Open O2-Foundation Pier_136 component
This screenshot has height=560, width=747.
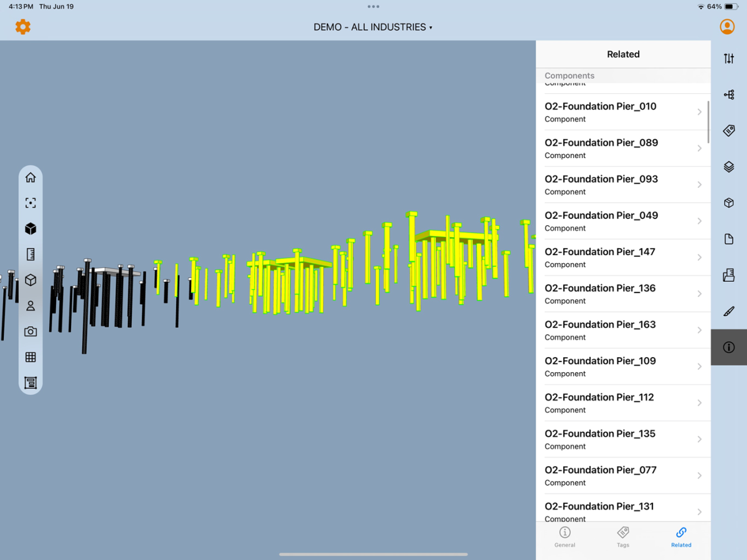pos(623,294)
